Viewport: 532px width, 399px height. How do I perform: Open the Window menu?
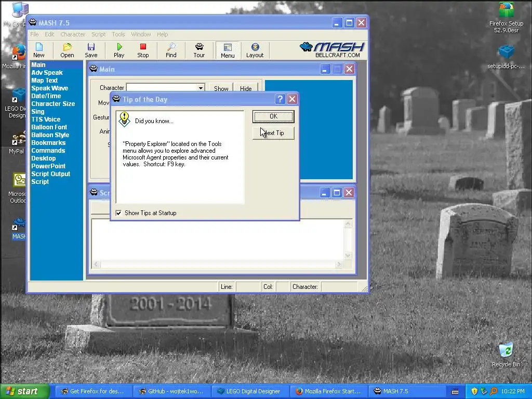tap(141, 34)
